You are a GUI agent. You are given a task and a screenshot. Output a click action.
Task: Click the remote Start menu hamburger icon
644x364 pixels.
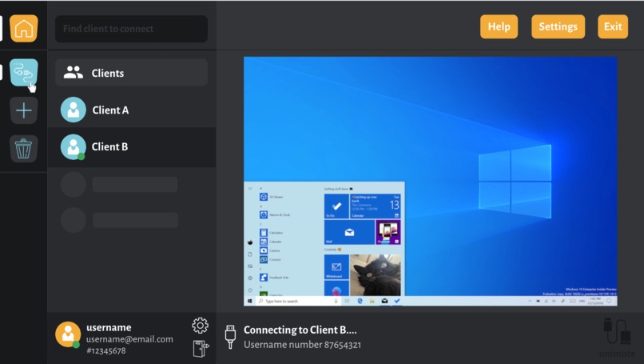250,189
